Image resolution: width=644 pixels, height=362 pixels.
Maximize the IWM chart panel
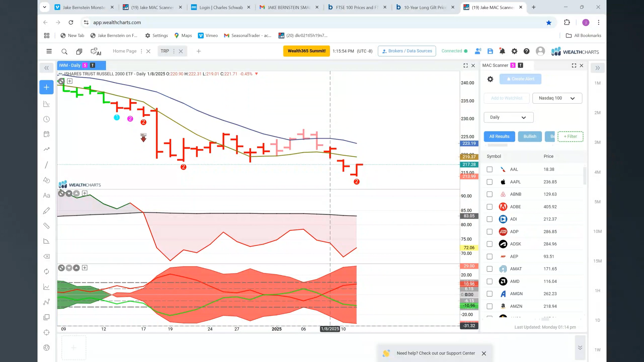coord(466,66)
